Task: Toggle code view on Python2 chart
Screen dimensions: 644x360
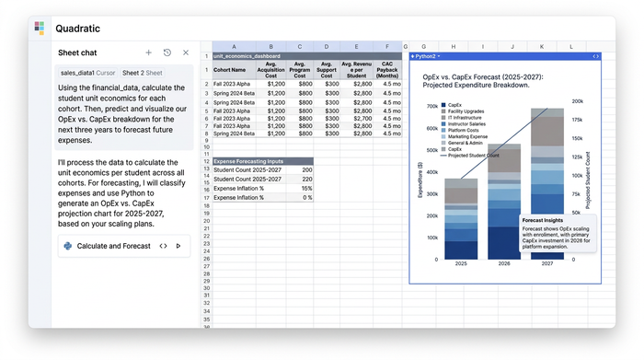Action: click(595, 56)
